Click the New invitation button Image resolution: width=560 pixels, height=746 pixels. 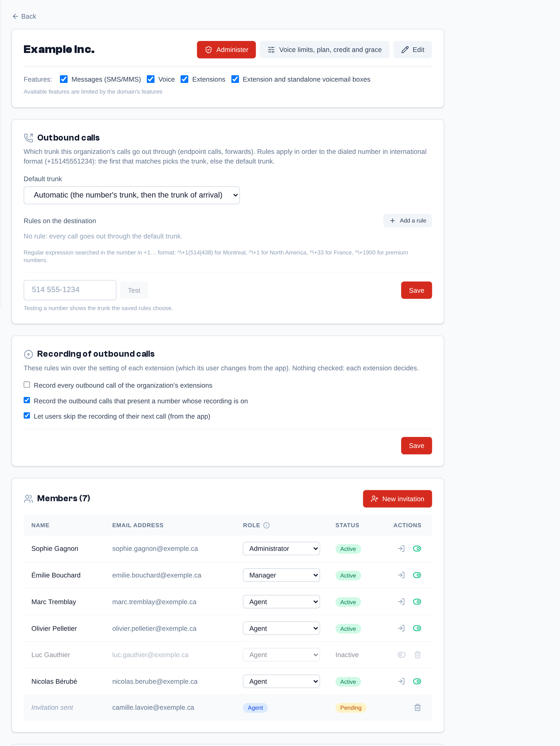(397, 499)
